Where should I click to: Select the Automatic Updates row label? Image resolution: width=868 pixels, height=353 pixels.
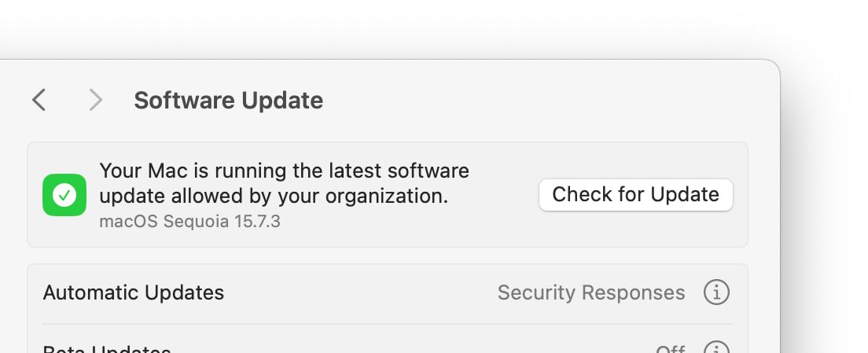(x=134, y=292)
